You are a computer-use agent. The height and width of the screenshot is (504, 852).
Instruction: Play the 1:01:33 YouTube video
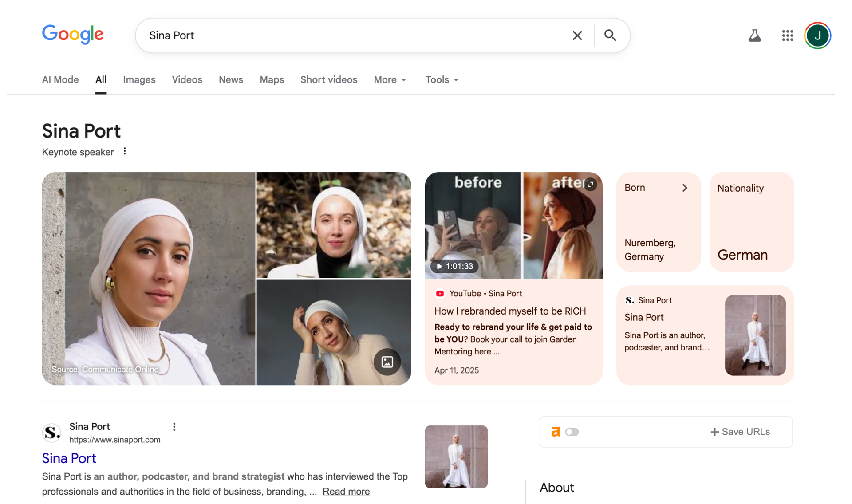click(x=454, y=266)
